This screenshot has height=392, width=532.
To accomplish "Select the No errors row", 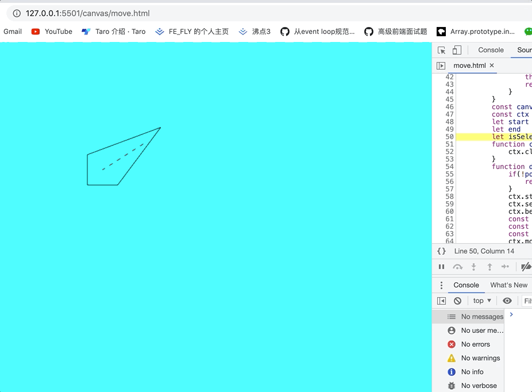I will point(468,344).
